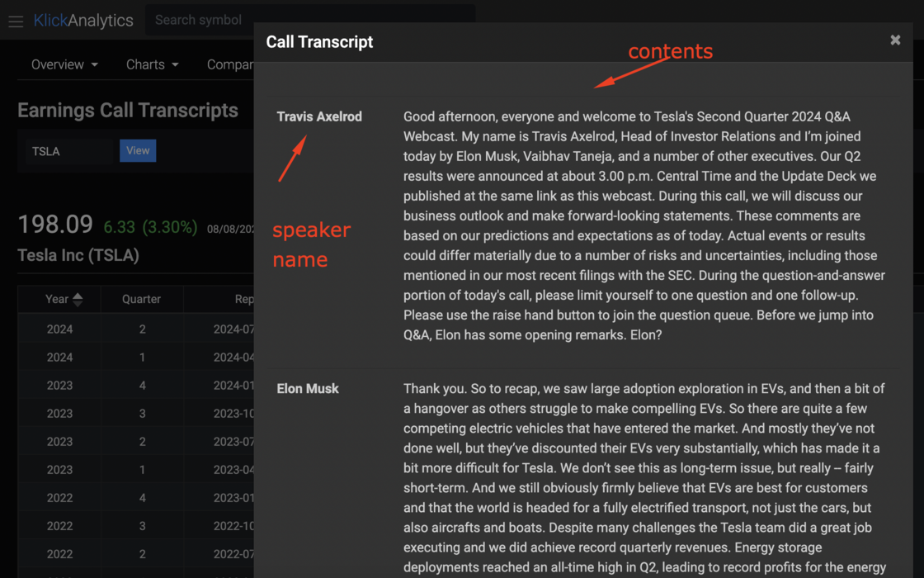The width and height of the screenshot is (924, 578).
Task: Select the 2023 quarter 4 row's year cell
Action: (x=59, y=385)
